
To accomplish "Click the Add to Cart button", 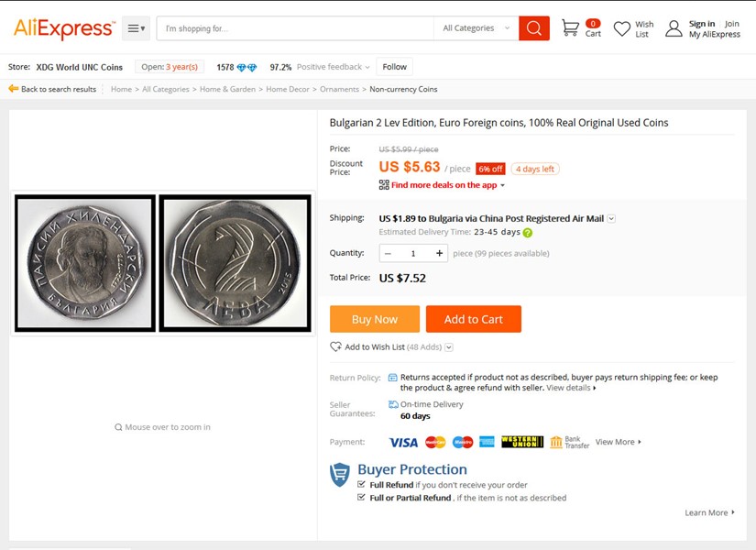I will [x=473, y=319].
